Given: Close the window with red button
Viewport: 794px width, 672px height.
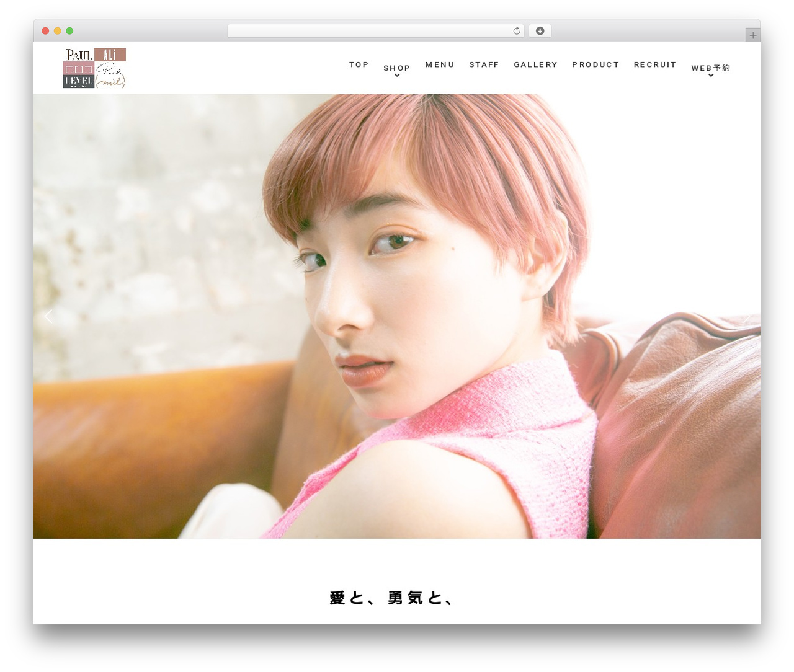Looking at the screenshot, I should pos(45,31).
